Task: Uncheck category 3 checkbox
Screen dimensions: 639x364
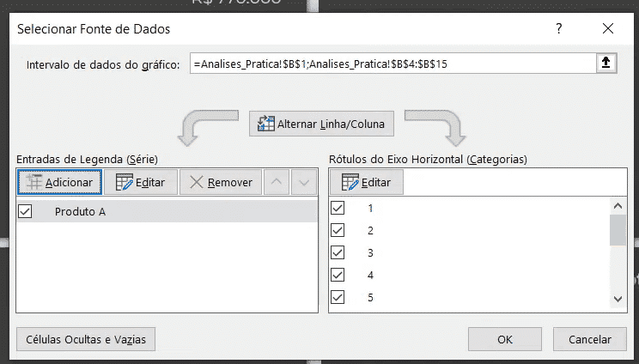Action: click(x=338, y=253)
